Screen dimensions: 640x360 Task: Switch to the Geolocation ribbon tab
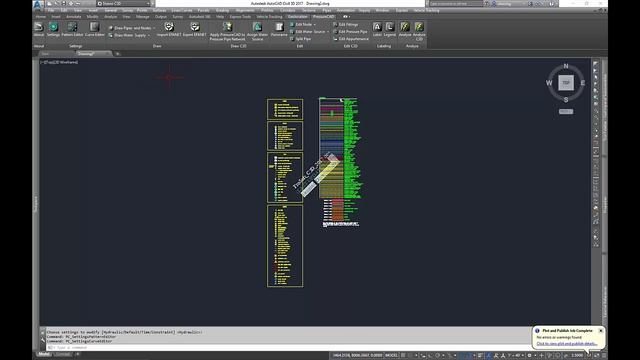point(298,17)
